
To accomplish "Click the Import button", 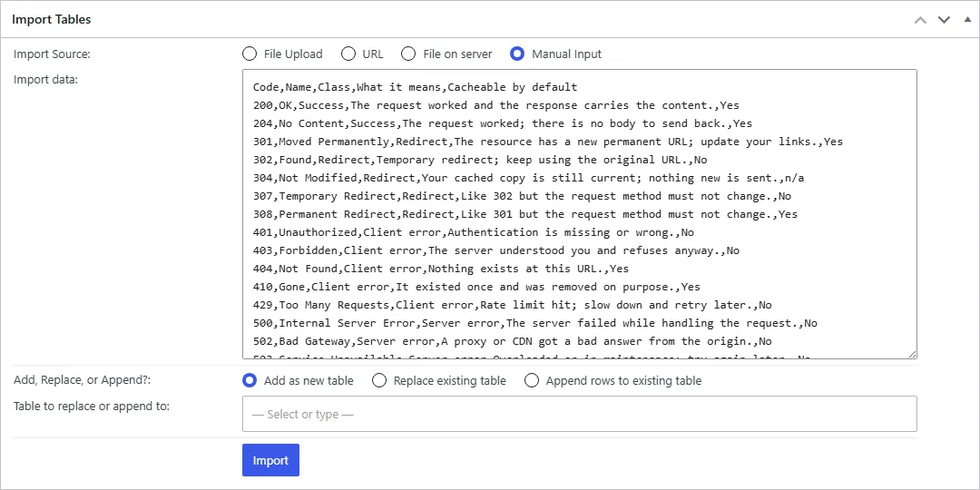I will [x=270, y=460].
